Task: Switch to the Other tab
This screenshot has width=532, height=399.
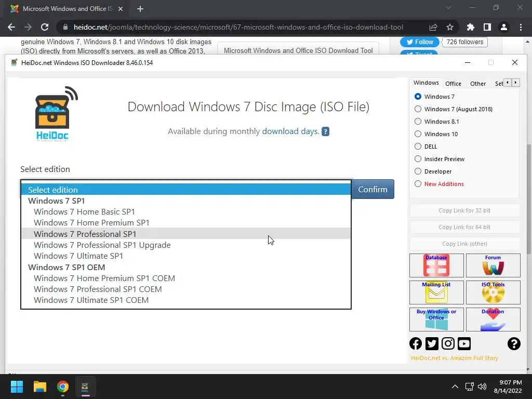Action: click(x=478, y=84)
